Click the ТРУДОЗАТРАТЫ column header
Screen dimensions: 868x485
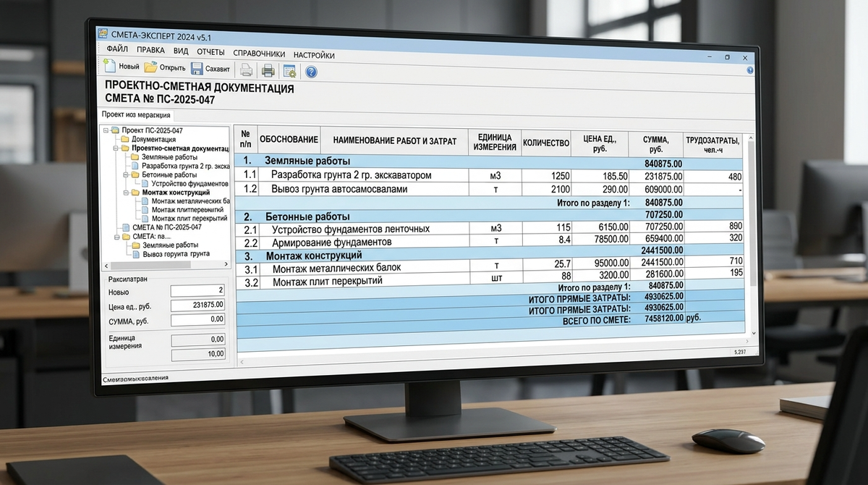coord(712,145)
